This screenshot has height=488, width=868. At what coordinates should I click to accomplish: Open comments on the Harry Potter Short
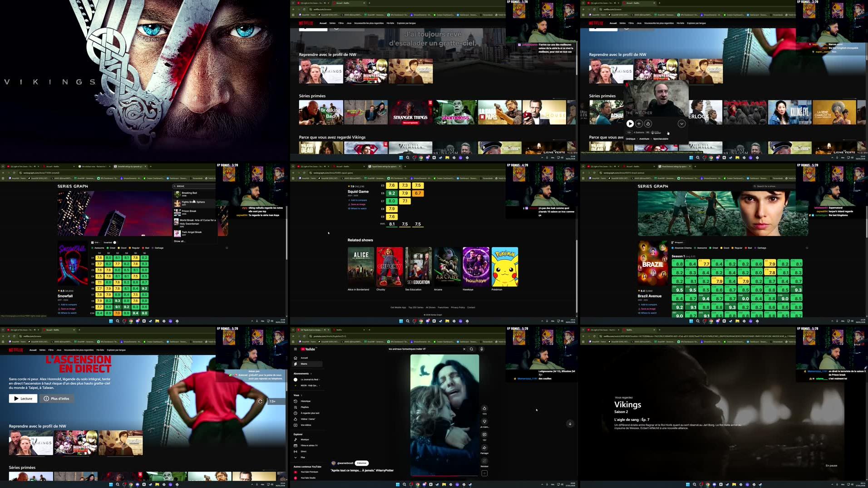pyautogui.click(x=484, y=434)
